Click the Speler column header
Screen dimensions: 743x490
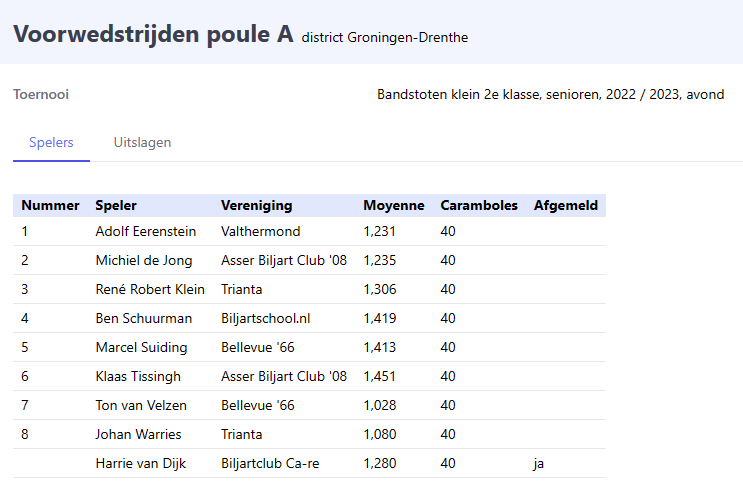point(116,205)
